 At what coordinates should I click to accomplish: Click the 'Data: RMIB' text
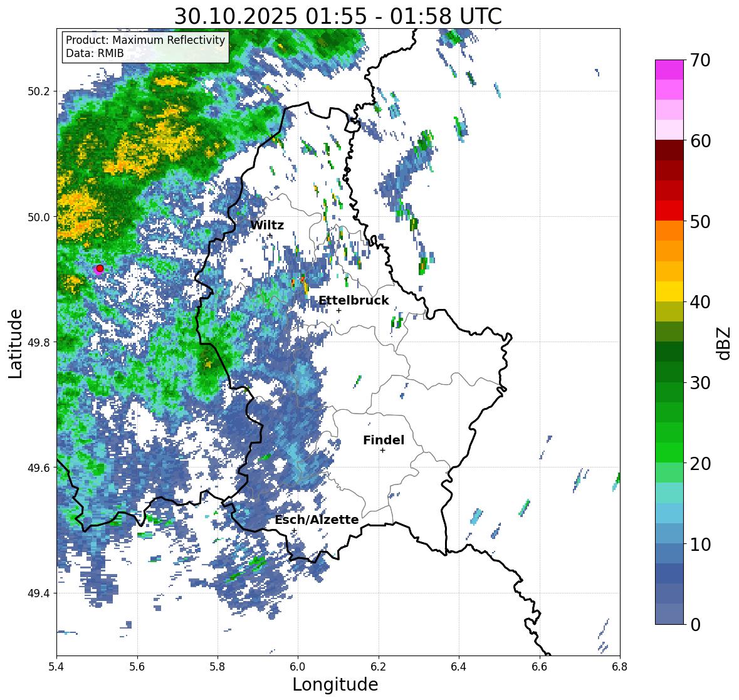tap(95, 53)
